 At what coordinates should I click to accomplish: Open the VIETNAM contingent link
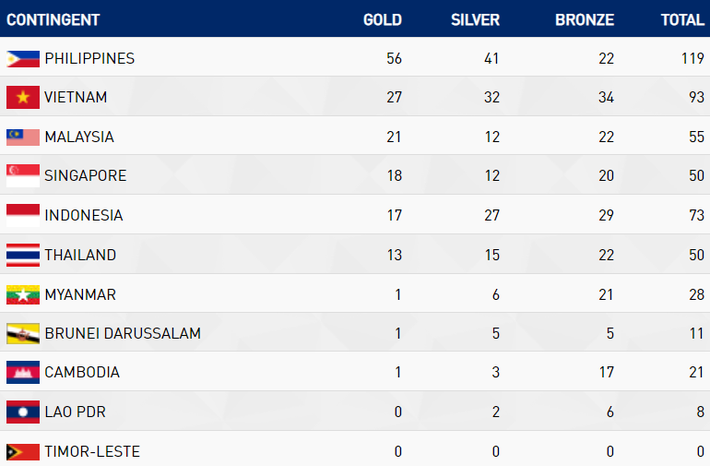75,98
